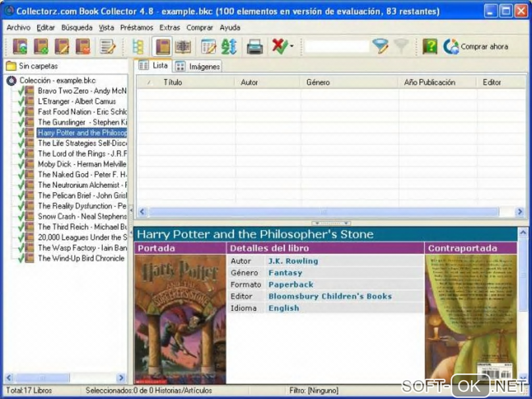Click the Título column sort header

tap(173, 82)
